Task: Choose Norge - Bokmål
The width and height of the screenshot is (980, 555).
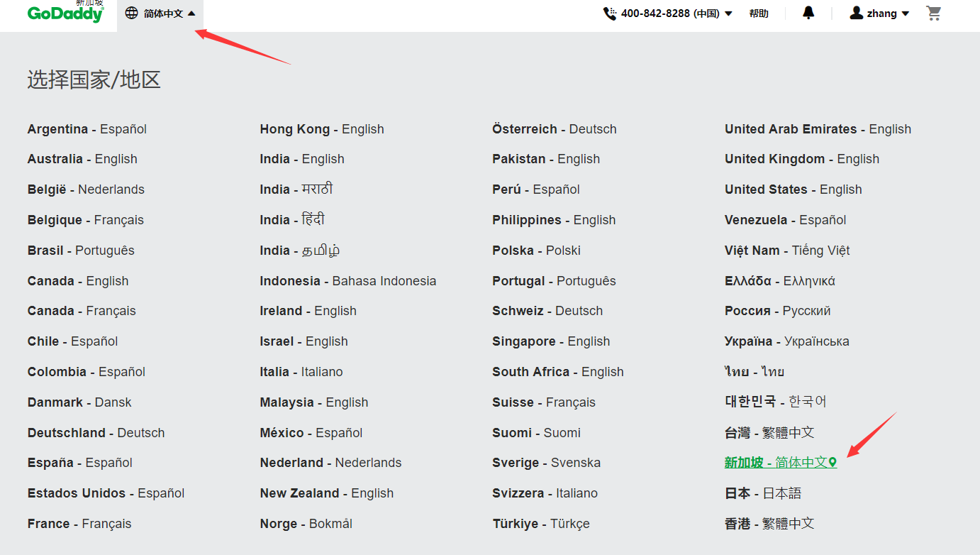Action: [306, 524]
